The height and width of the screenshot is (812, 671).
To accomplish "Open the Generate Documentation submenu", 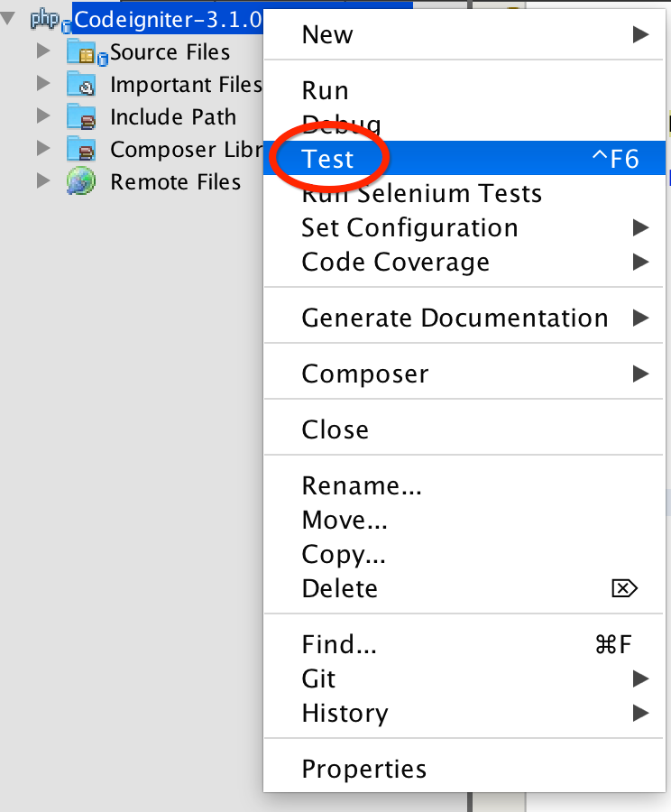I will [x=464, y=318].
